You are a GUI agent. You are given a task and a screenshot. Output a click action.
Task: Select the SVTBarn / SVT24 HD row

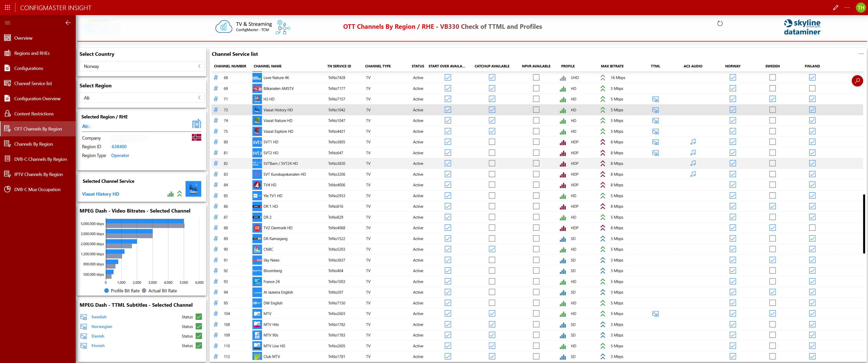537,164
